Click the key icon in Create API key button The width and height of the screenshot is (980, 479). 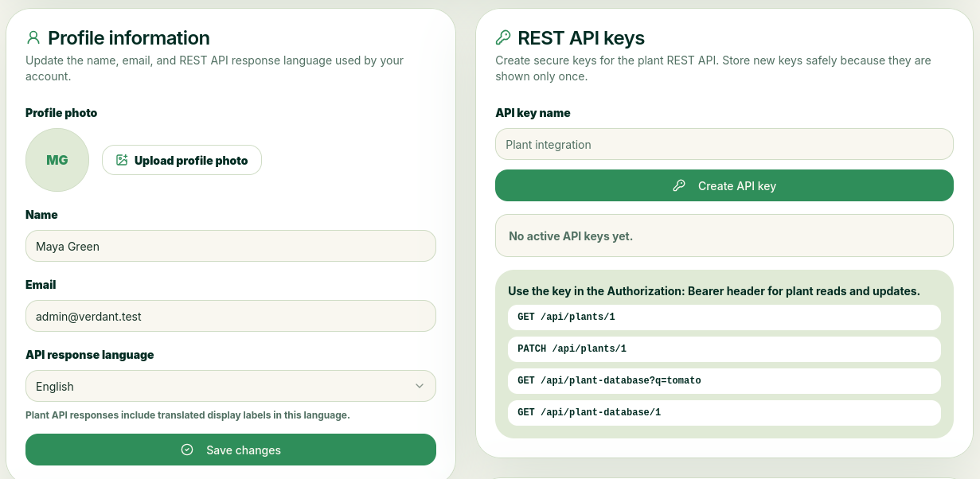(x=679, y=185)
